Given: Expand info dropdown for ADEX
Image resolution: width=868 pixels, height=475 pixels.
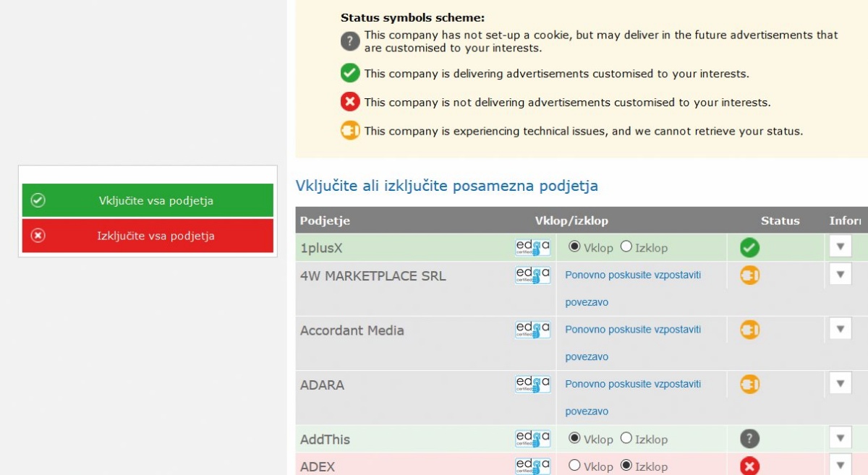Looking at the screenshot, I should (x=840, y=465).
